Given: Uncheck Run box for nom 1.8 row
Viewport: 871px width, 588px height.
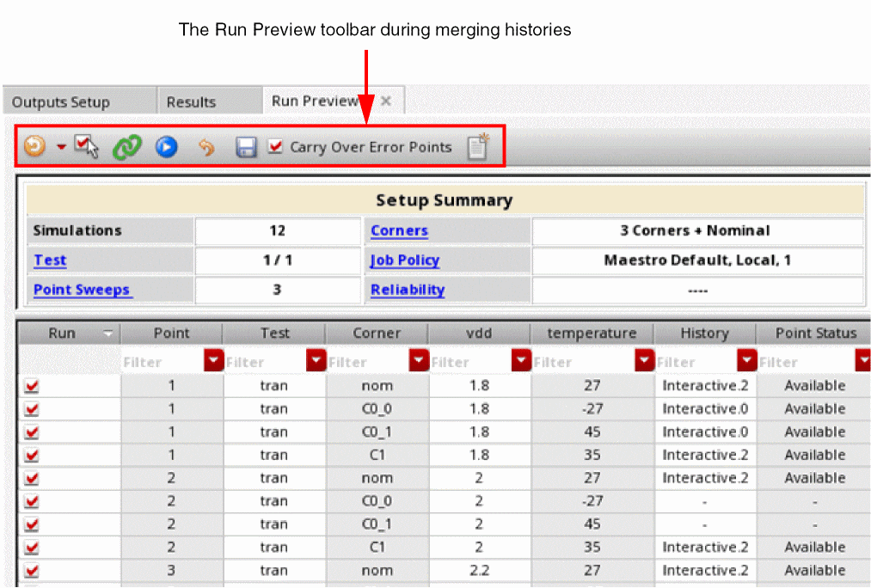Looking at the screenshot, I should (33, 386).
